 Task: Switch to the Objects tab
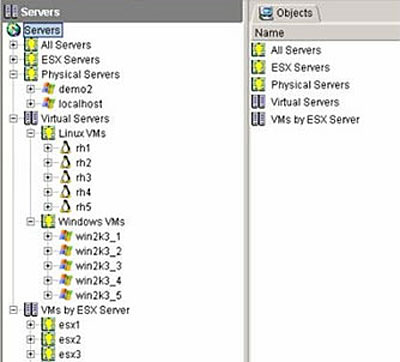(x=287, y=13)
